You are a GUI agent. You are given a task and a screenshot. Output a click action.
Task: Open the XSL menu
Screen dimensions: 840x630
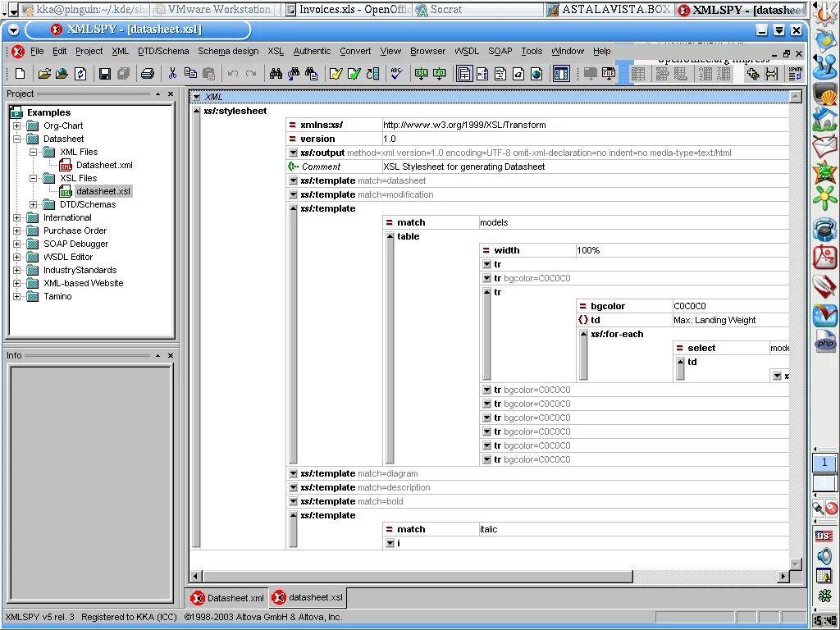[276, 51]
